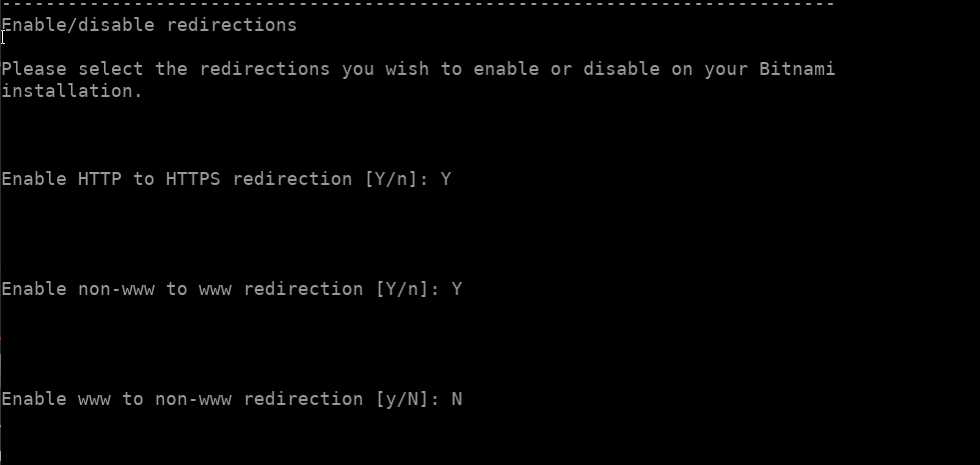Viewport: 980px width, 465px height.
Task: Click the word "redirections" in the heading
Action: [x=231, y=25]
